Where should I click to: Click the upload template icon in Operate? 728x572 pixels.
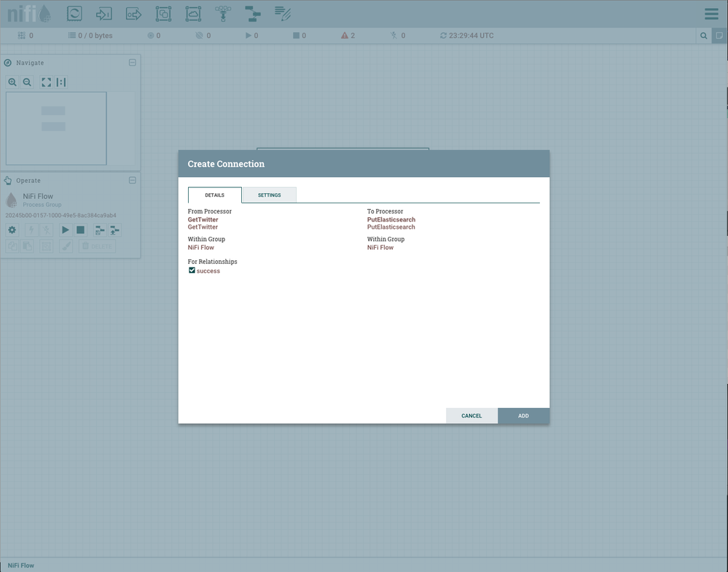click(114, 230)
